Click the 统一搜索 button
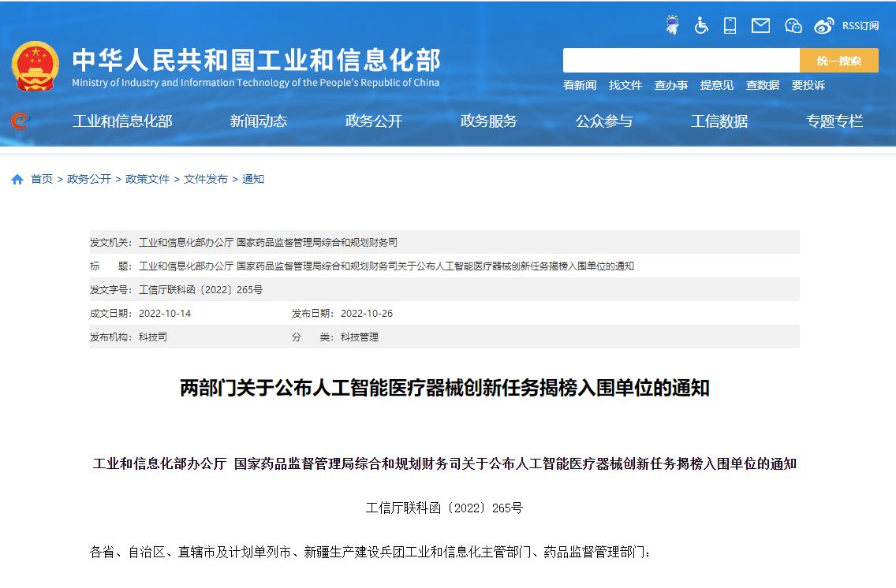896x588 pixels. pyautogui.click(x=839, y=61)
